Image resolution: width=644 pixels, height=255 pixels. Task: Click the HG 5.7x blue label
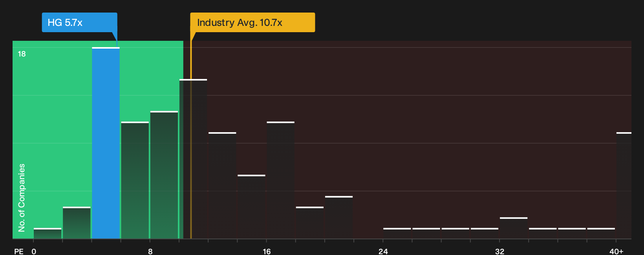pos(79,22)
